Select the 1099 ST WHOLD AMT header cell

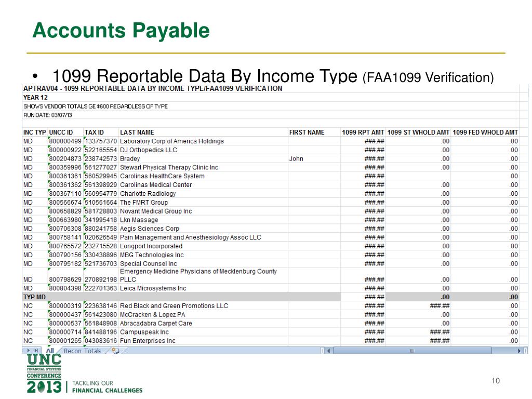click(x=418, y=132)
